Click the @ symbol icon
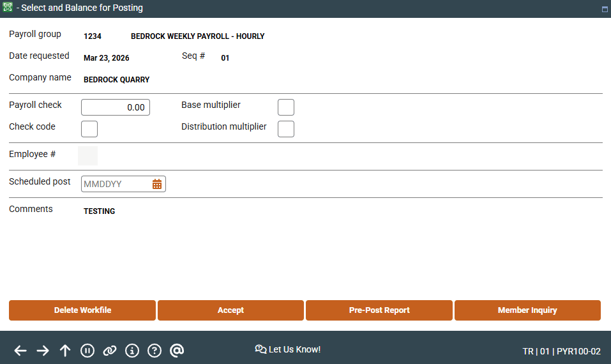This screenshot has width=611, height=364. pos(177,351)
